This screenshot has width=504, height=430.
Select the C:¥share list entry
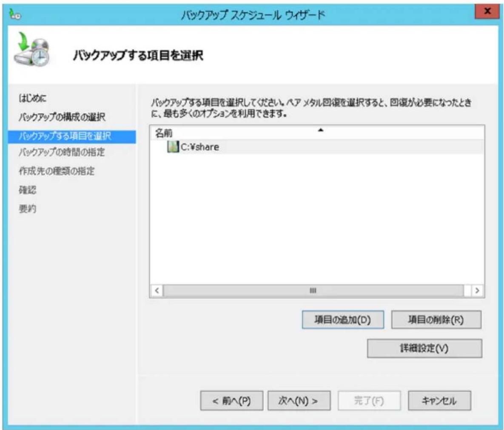point(316,147)
